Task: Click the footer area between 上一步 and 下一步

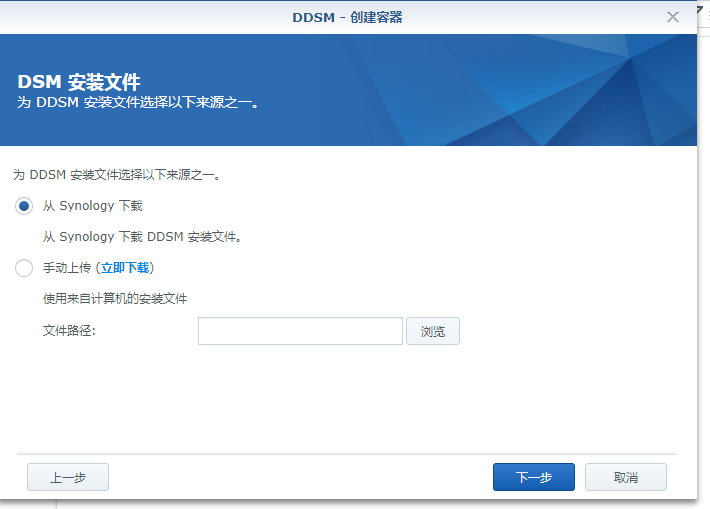Action: (300, 477)
